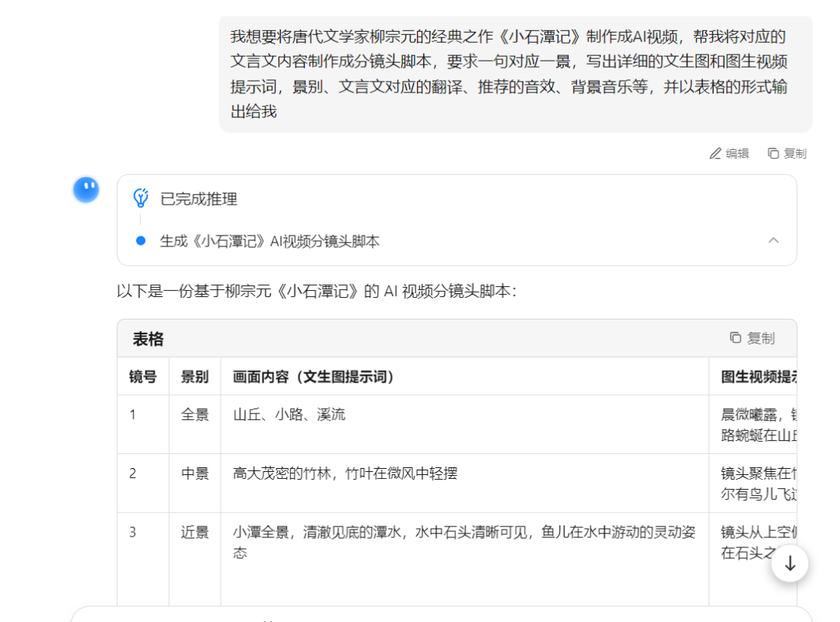Select the 景别 column header
The width and height of the screenshot is (840, 622).
tap(194, 377)
